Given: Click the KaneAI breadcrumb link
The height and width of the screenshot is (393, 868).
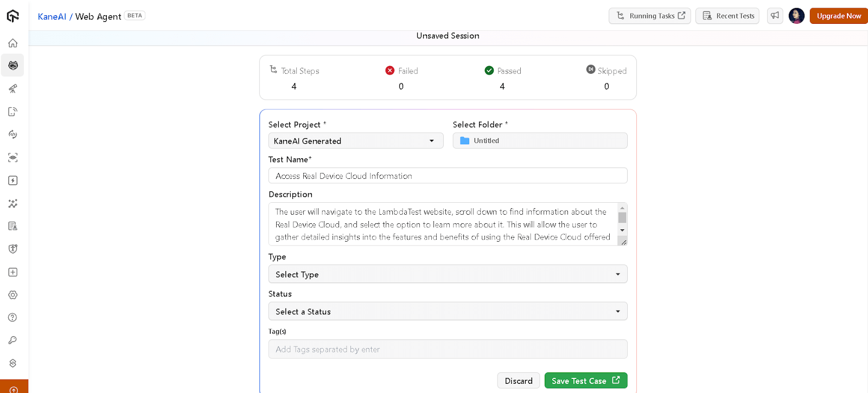Looking at the screenshot, I should coord(52,16).
